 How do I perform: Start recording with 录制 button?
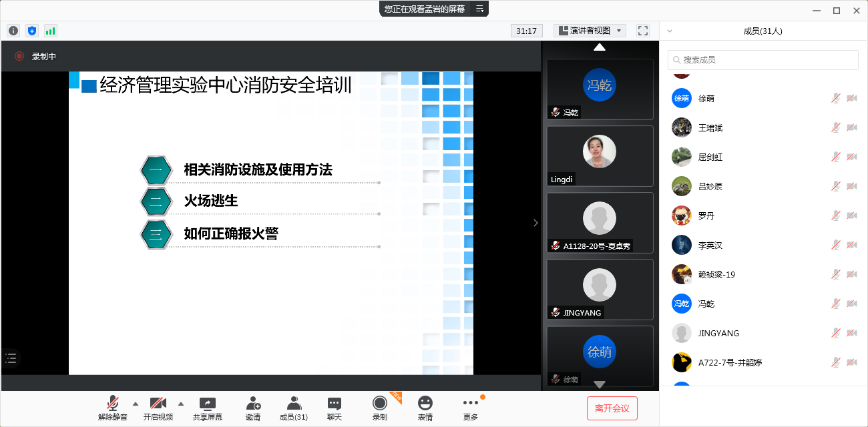tap(380, 408)
